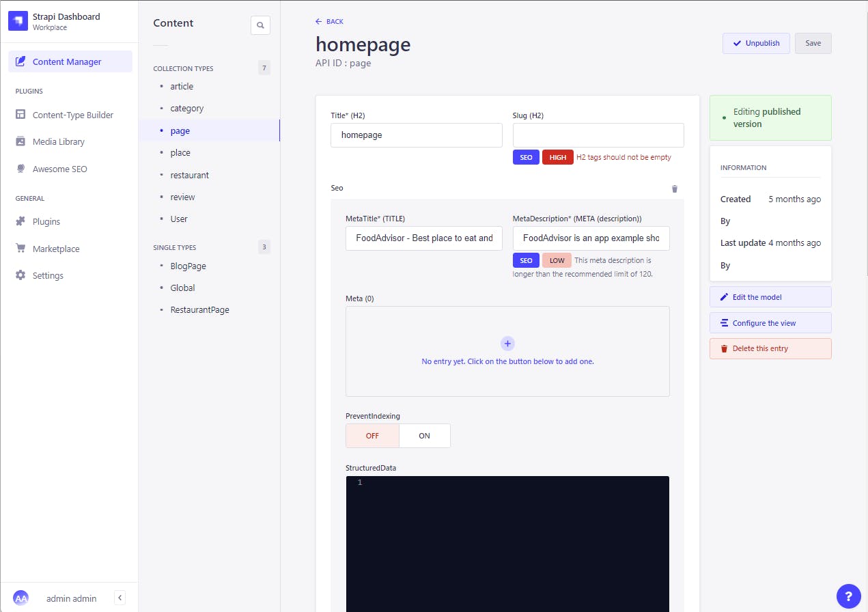This screenshot has width=868, height=612.
Task: Collapse the user sidebar with chevron arrow
Action: pyautogui.click(x=120, y=597)
